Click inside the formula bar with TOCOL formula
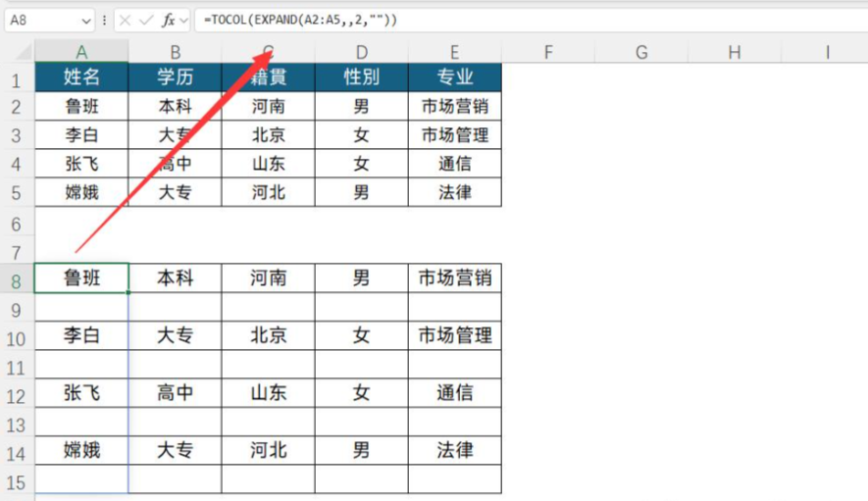 coord(490,20)
